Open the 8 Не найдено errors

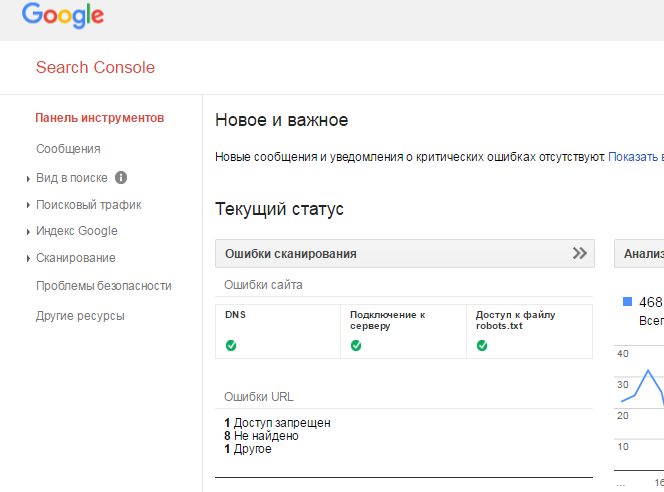261,436
